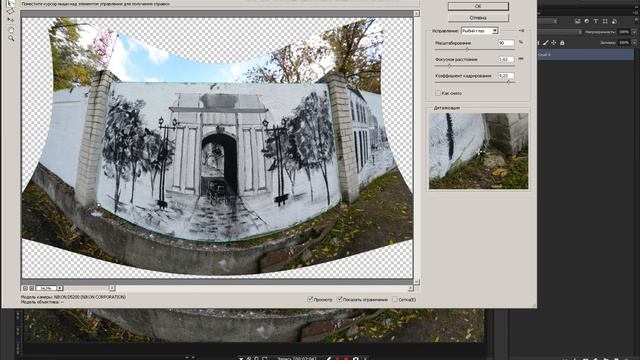Click the preview zoom percentage field
Image resolution: width=640 pixels, height=360 pixels.
[46, 288]
